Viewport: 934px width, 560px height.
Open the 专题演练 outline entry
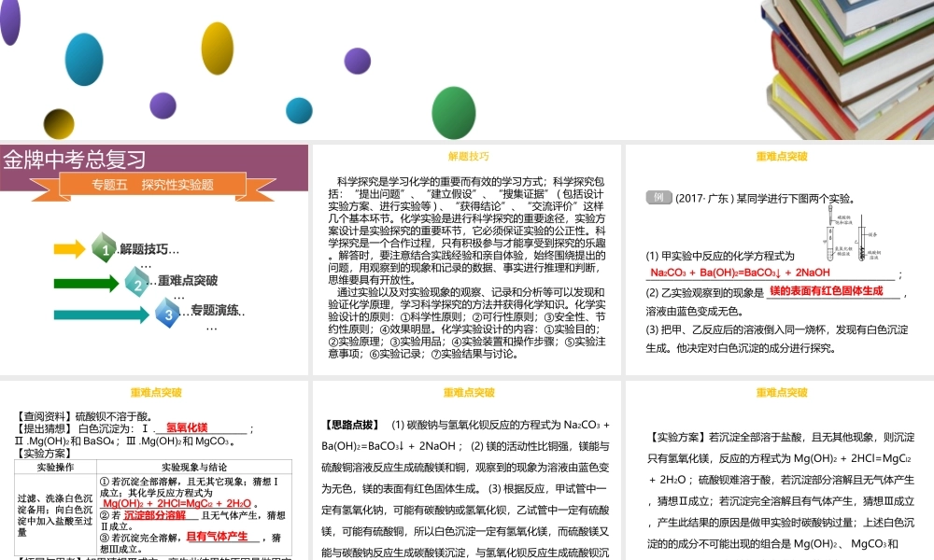pos(215,310)
